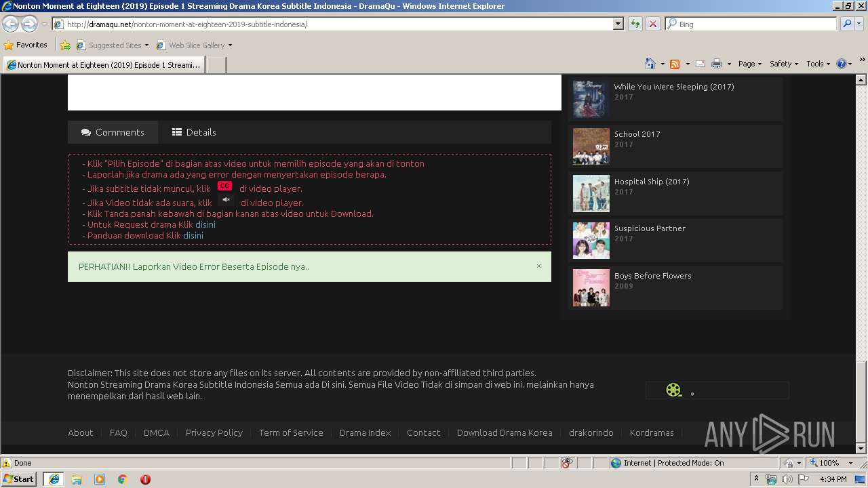The width and height of the screenshot is (868, 488).
Task: Open the Contact footer link
Action: click(x=424, y=432)
